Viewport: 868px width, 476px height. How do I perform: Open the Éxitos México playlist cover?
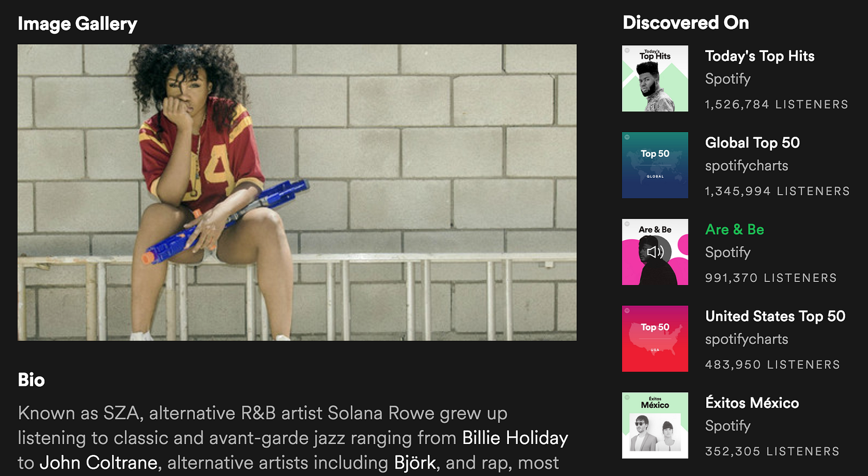point(655,426)
